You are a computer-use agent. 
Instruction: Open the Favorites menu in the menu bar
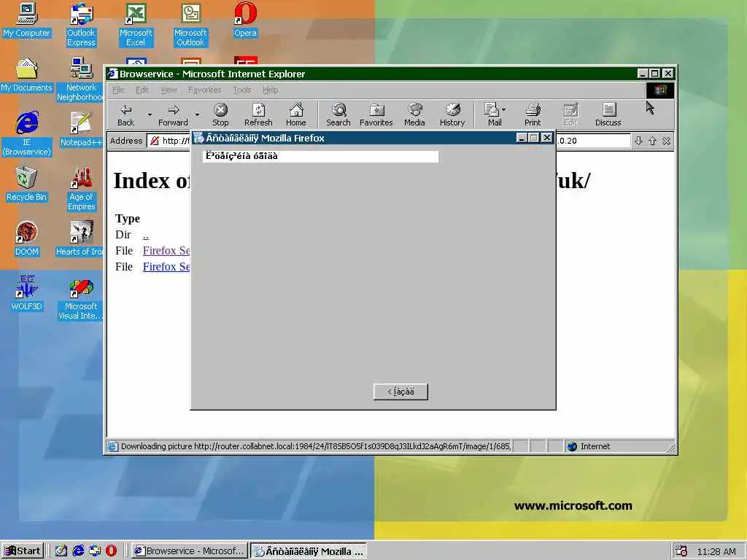(x=204, y=90)
